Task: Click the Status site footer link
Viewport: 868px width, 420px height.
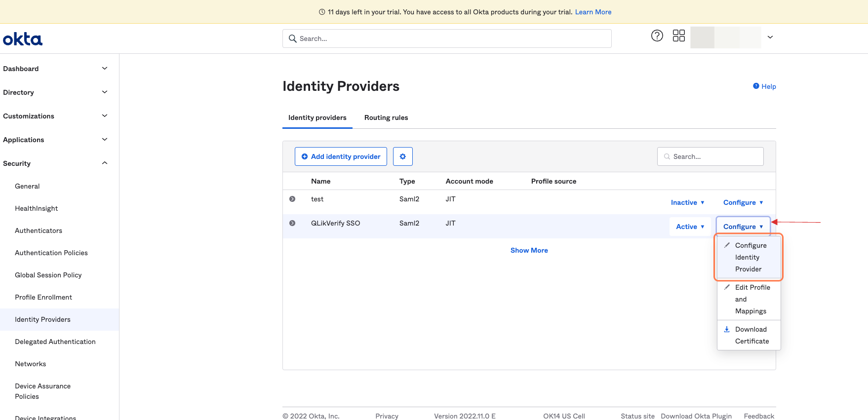Action: pos(637,416)
